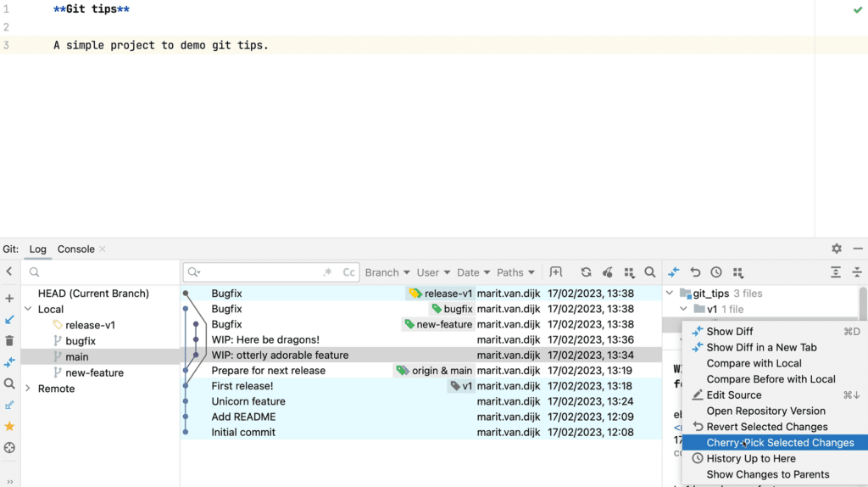This screenshot has height=487, width=868.
Task: Choose Show Changes to Parents
Action: 775,475
